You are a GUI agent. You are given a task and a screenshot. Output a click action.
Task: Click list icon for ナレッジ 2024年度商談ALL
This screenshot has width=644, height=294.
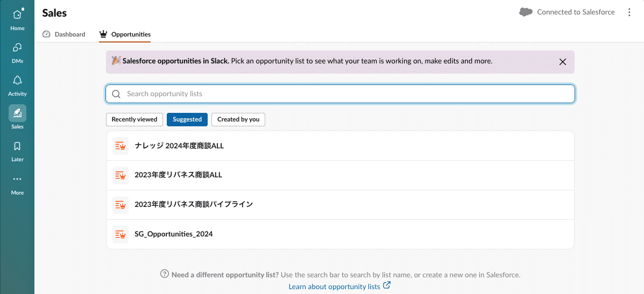[x=121, y=146]
